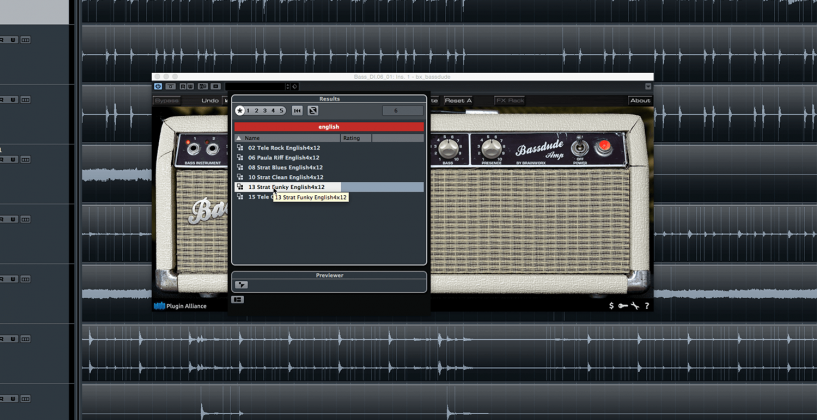The image size is (817, 420).
Task: Click the window layout setup icon below Previewer
Action: (x=238, y=299)
